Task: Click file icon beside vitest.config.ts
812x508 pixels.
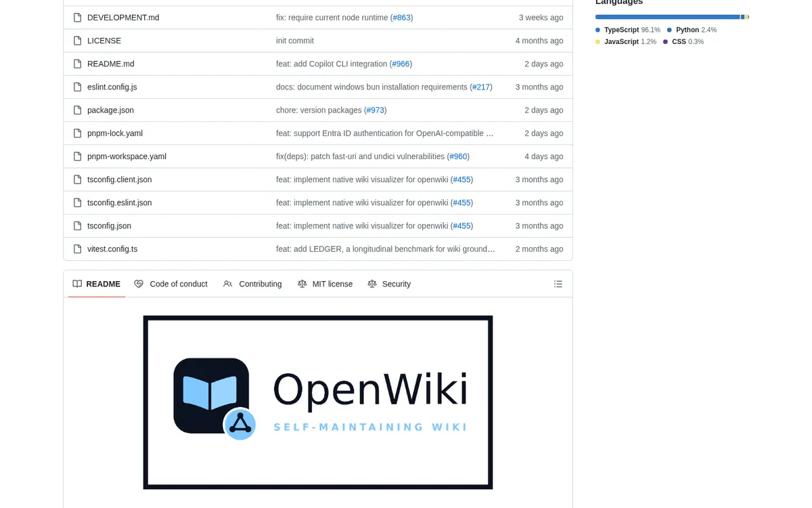Action: 78,249
